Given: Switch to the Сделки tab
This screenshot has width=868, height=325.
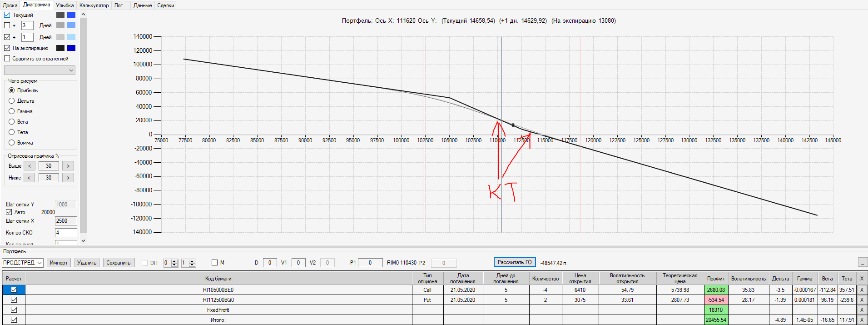Looking at the screenshot, I should pyautogui.click(x=166, y=5).
